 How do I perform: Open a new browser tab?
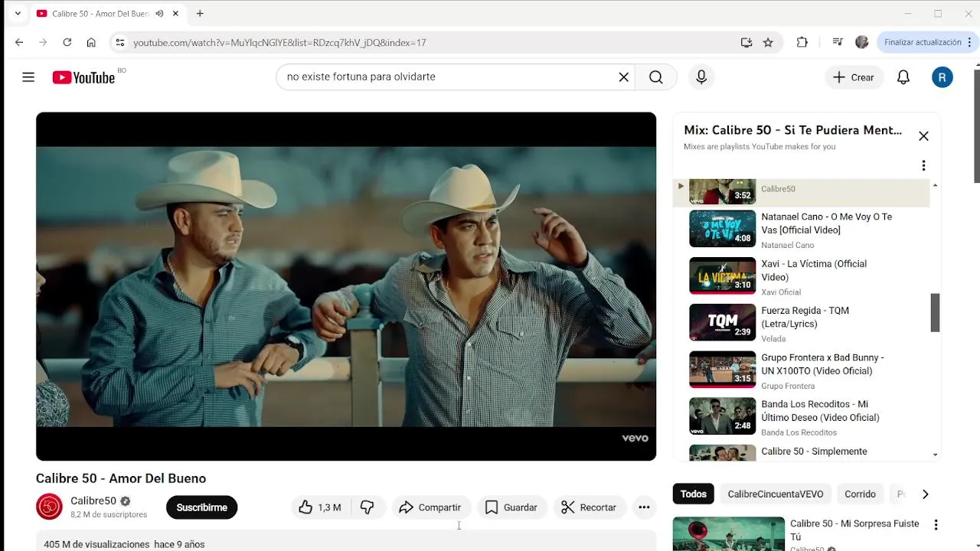tap(200, 14)
